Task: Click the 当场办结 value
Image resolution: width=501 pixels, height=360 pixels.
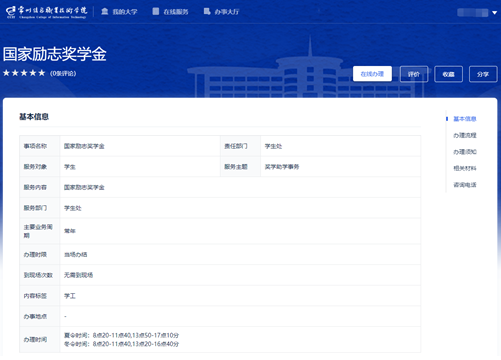Action: [x=75, y=255]
